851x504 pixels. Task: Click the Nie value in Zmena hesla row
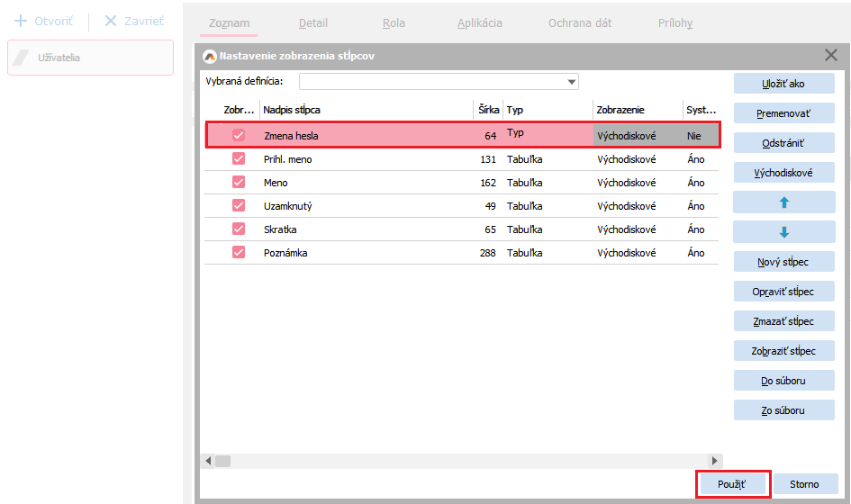click(x=693, y=136)
